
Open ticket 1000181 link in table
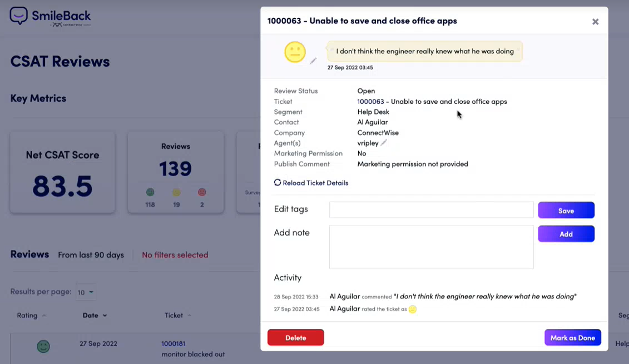point(174,343)
